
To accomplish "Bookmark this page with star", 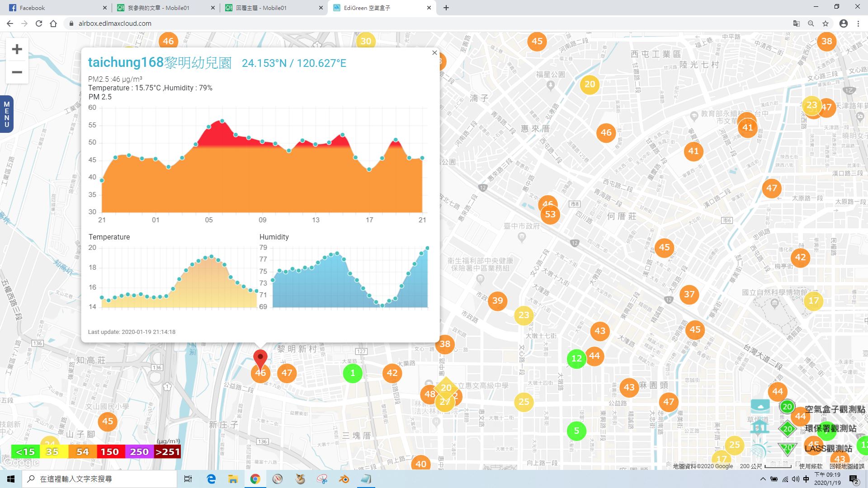I will (826, 23).
